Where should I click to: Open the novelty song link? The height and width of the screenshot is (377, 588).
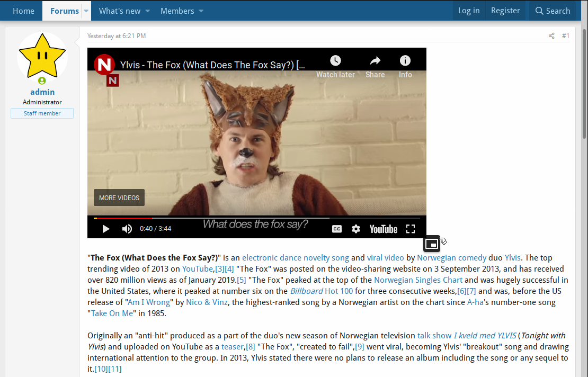[326, 258]
